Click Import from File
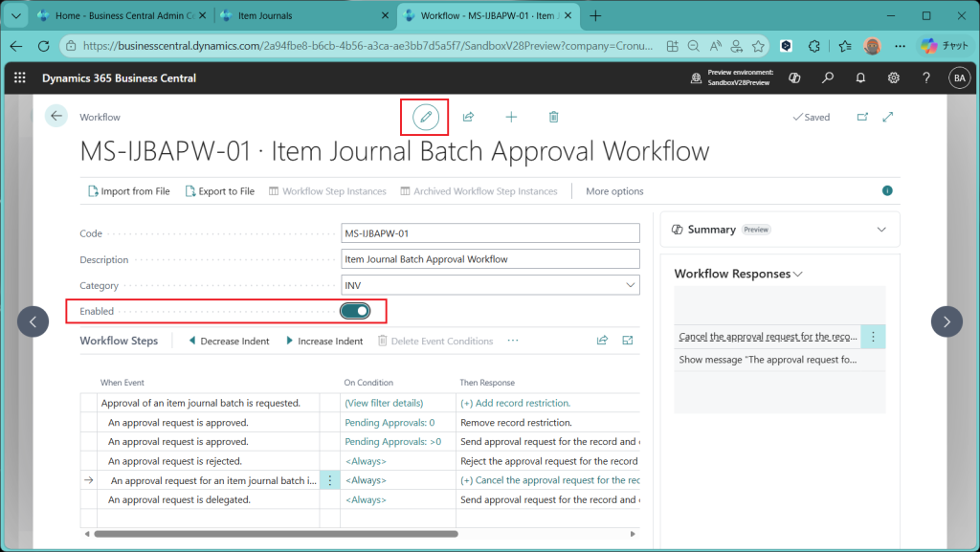This screenshot has height=552, width=980. tap(128, 191)
